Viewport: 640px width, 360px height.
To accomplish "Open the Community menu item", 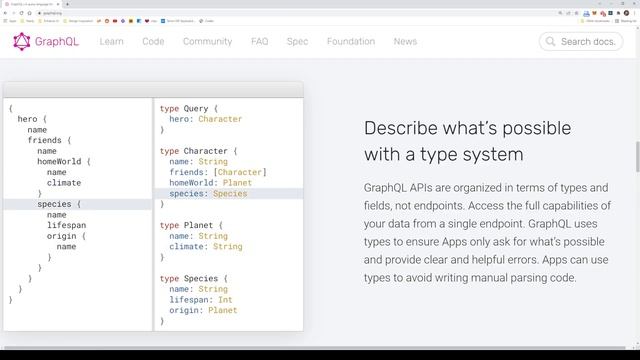I will click(x=207, y=42).
